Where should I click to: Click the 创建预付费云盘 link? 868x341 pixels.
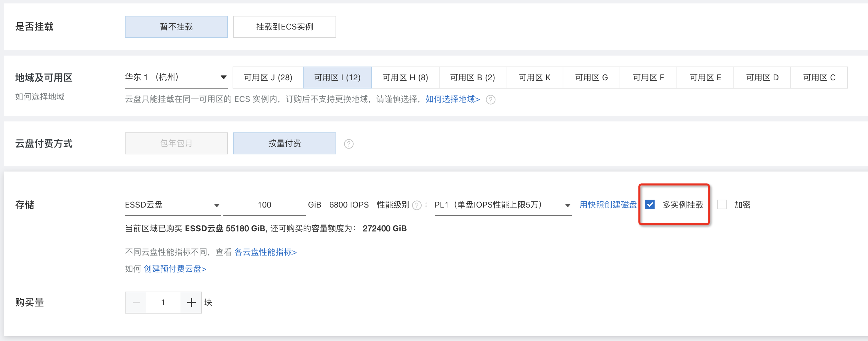coord(175,269)
